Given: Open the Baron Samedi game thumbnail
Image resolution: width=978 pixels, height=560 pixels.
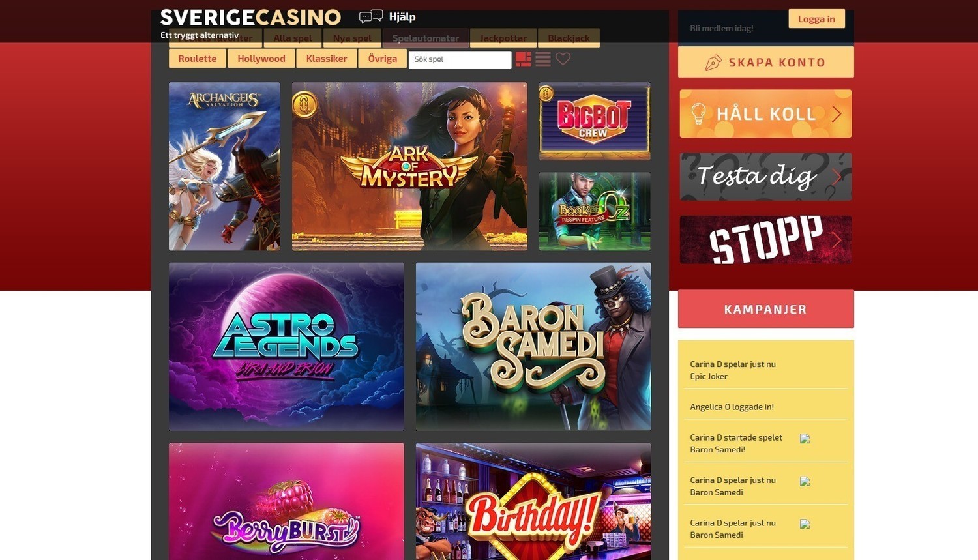Looking at the screenshot, I should pos(533,346).
